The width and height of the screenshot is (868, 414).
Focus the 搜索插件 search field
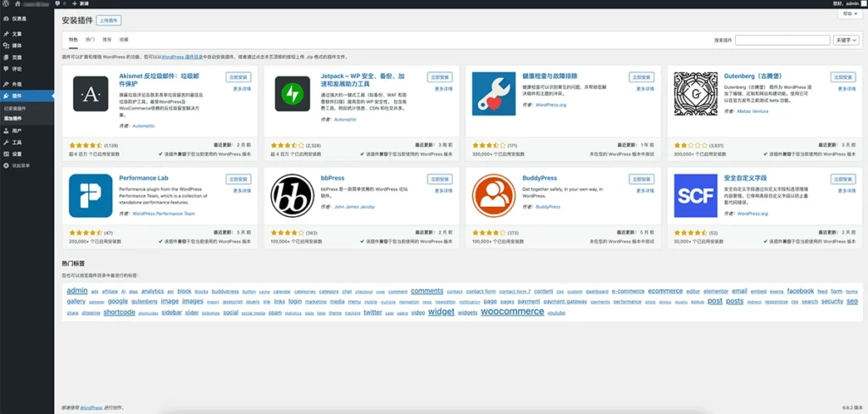point(782,40)
